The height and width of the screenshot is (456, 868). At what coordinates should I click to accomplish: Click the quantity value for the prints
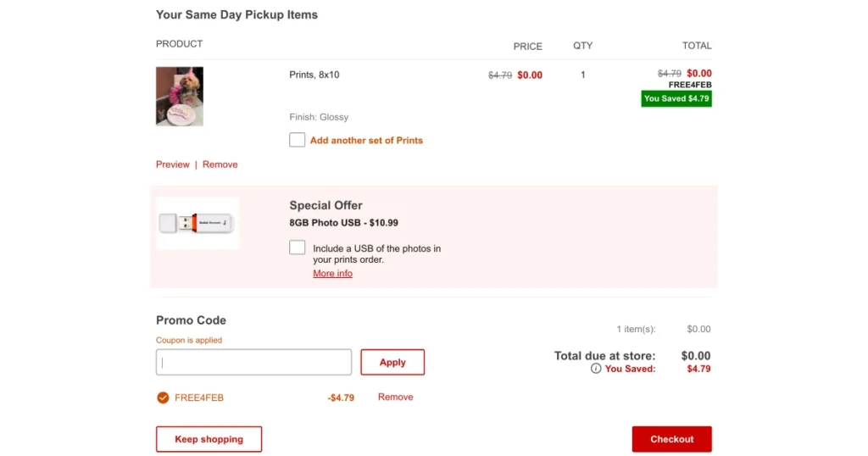(x=583, y=75)
